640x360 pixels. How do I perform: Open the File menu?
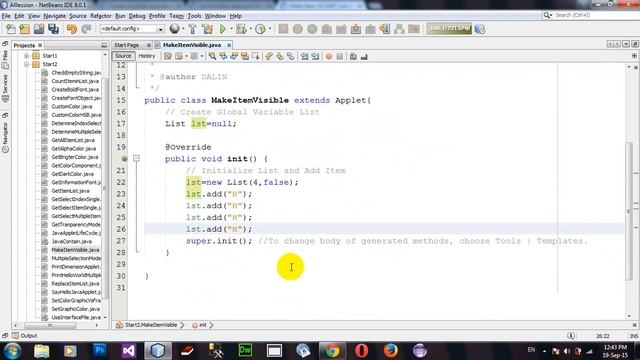click(x=6, y=16)
